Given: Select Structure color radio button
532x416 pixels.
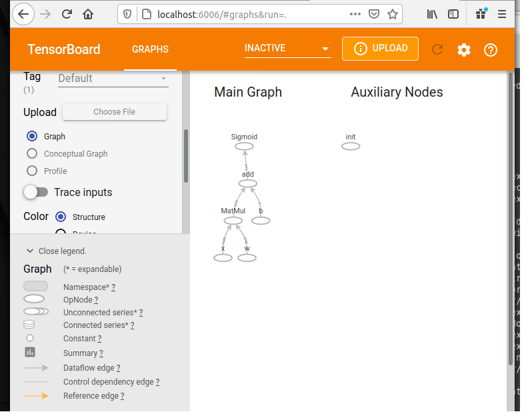Looking at the screenshot, I should coord(61,217).
